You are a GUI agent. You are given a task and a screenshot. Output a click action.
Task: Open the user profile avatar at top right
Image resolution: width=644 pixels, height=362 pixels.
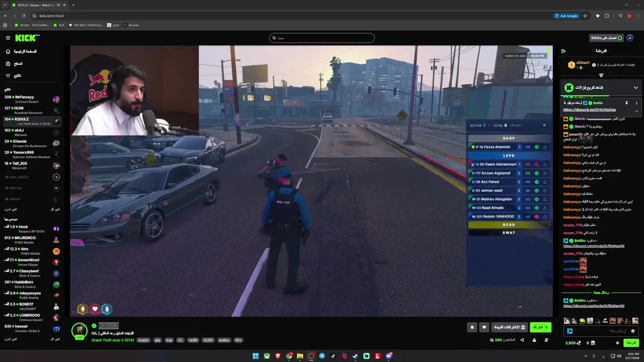630,38
